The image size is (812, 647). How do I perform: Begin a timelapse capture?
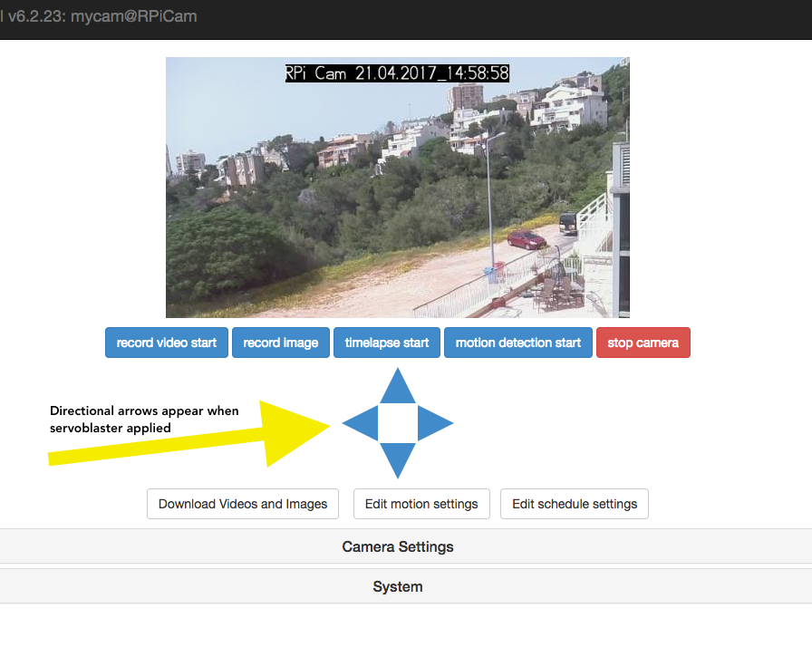pos(387,343)
